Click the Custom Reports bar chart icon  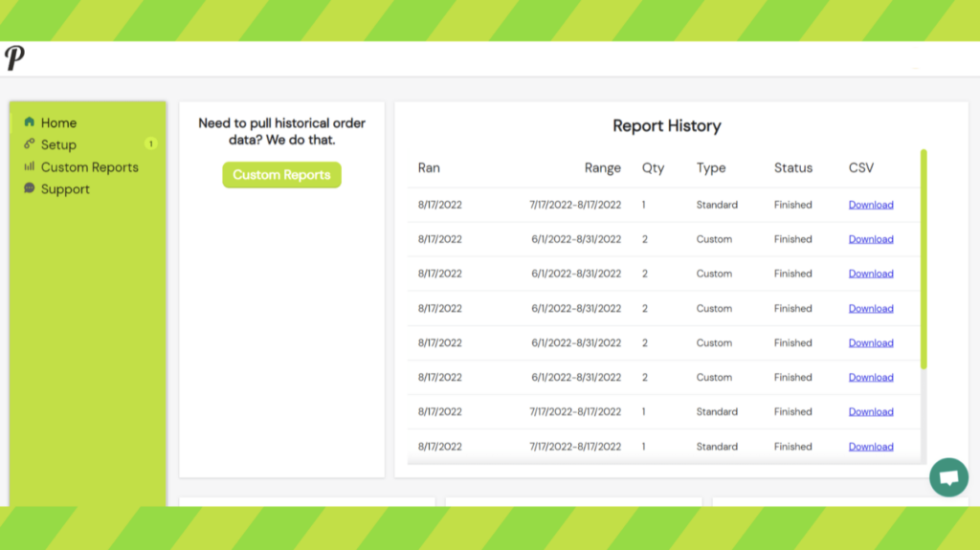[x=30, y=166]
